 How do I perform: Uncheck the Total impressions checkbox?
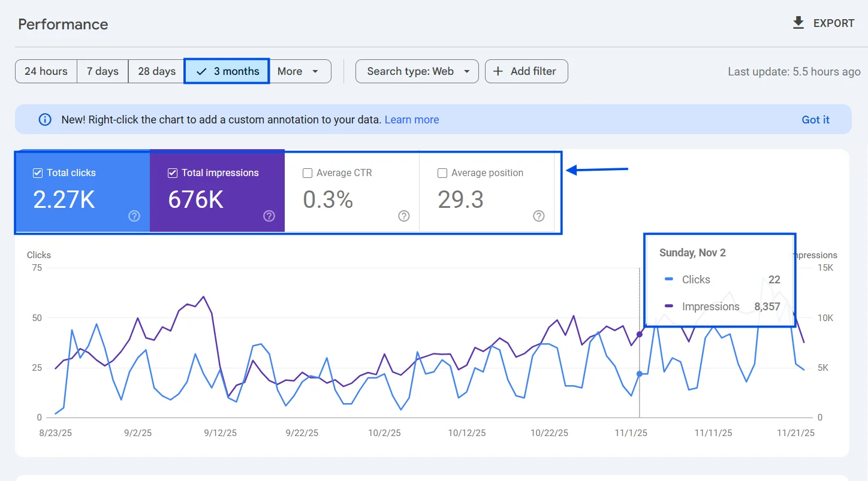[x=173, y=173]
